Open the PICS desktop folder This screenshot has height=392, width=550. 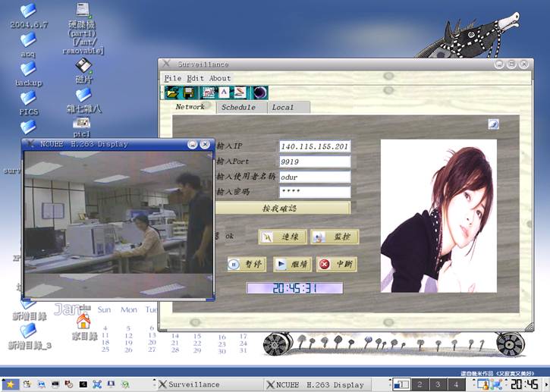[x=28, y=100]
